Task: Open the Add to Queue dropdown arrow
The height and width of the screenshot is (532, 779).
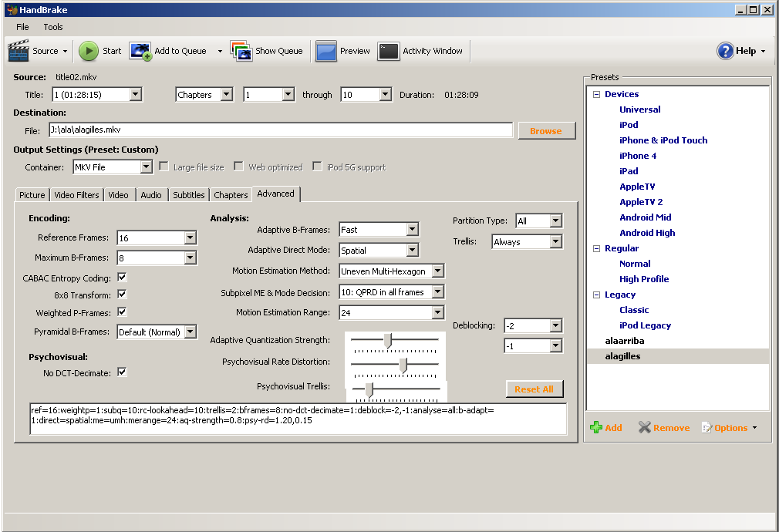Action: (x=220, y=51)
